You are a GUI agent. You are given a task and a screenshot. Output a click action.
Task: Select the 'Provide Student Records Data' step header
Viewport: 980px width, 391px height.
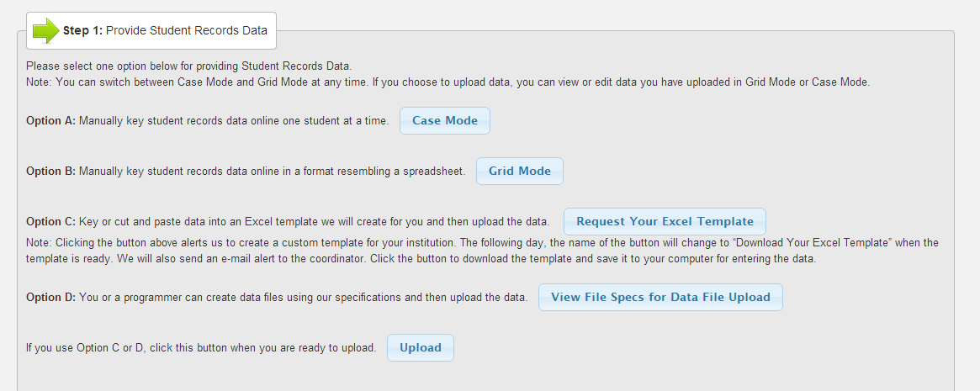(x=187, y=31)
